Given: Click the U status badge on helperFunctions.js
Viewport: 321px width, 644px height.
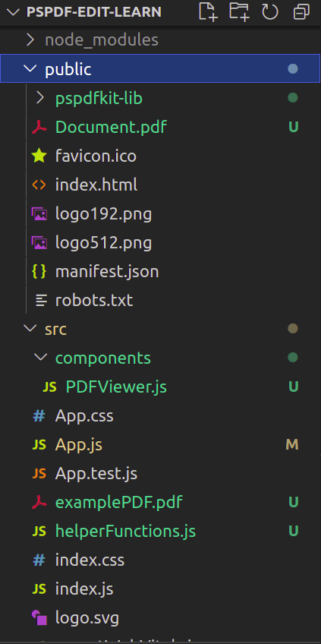Looking at the screenshot, I should coord(293,531).
